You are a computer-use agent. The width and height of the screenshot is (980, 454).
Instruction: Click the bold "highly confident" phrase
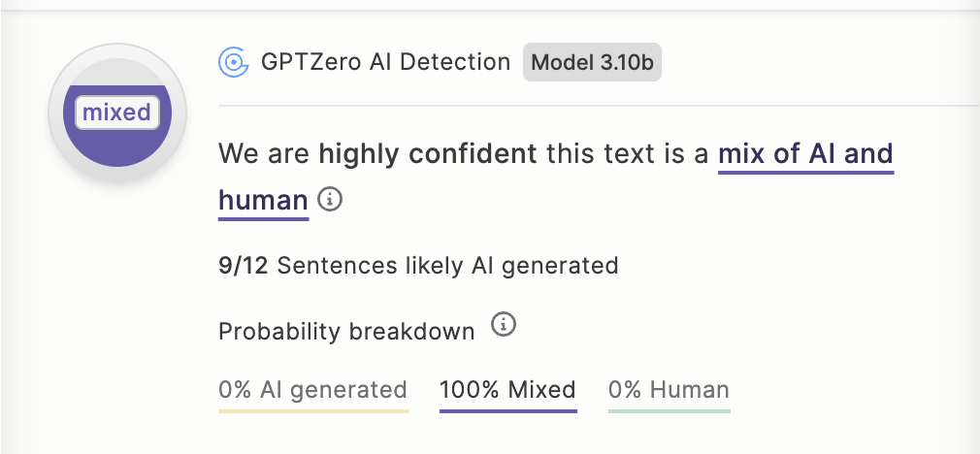(x=427, y=153)
